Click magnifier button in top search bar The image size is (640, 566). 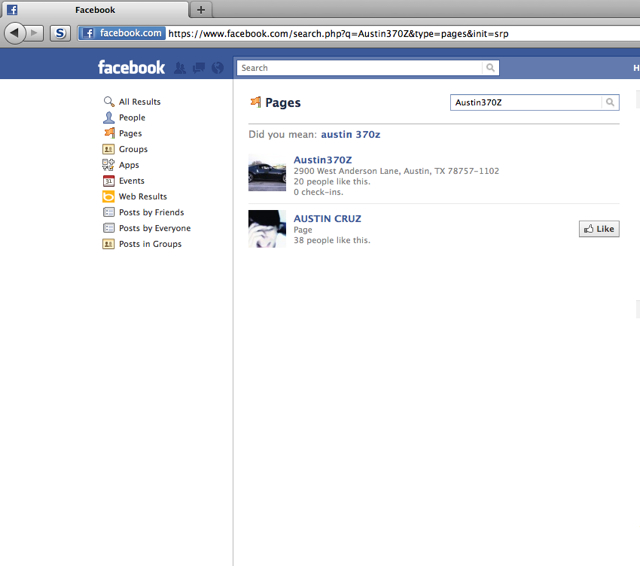pos(490,68)
